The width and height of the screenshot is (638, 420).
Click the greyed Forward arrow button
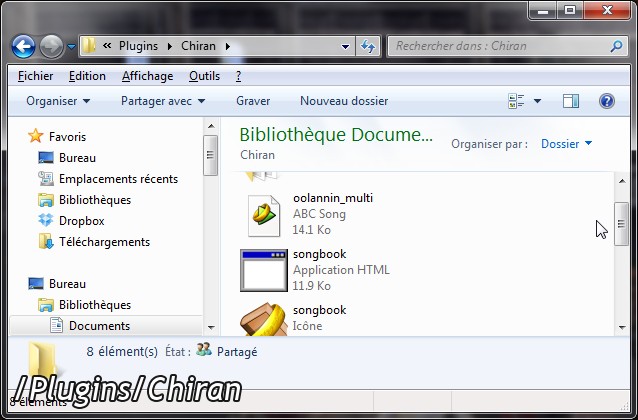52,47
